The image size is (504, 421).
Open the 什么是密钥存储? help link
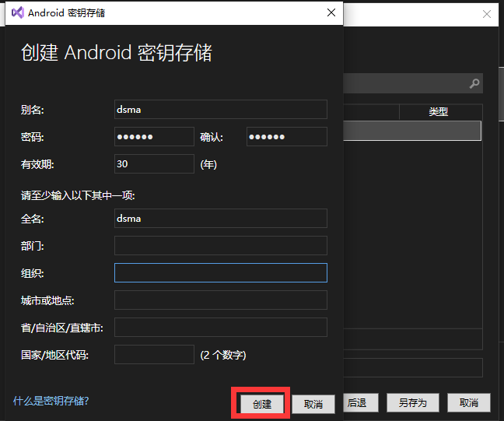point(51,401)
